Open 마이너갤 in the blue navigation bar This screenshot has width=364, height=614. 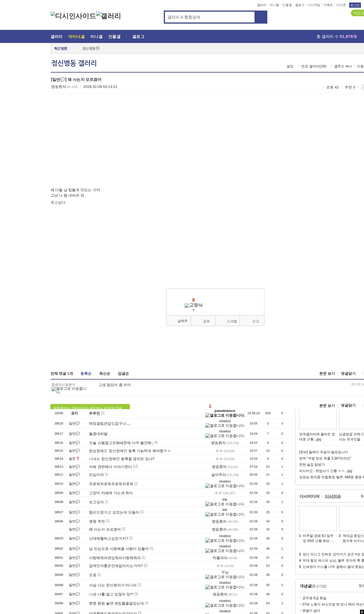(x=76, y=37)
